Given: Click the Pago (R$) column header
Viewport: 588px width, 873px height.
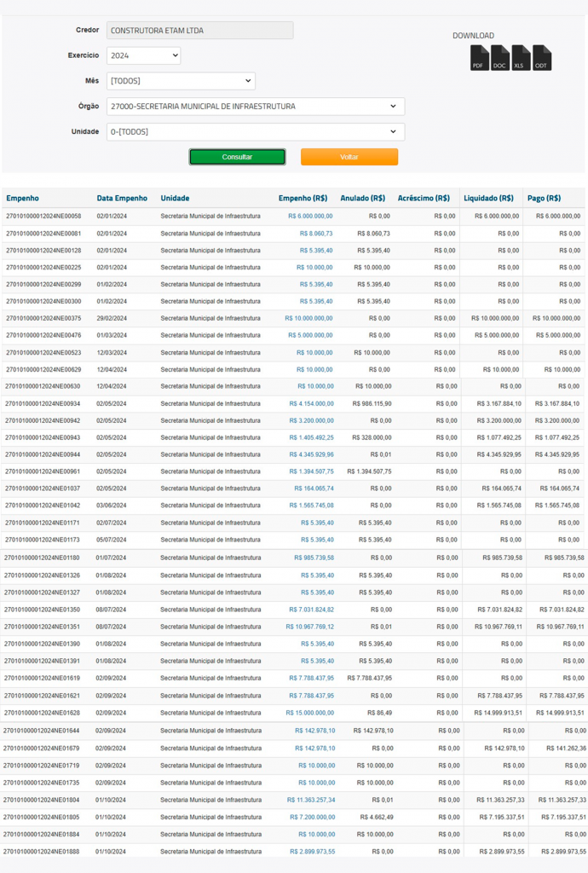Looking at the screenshot, I should tap(544, 199).
